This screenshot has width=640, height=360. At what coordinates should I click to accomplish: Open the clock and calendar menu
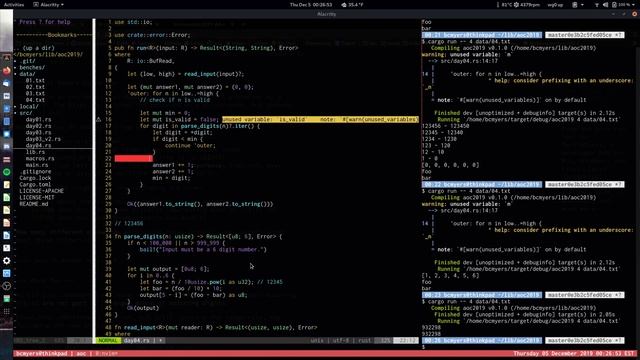coord(311,5)
